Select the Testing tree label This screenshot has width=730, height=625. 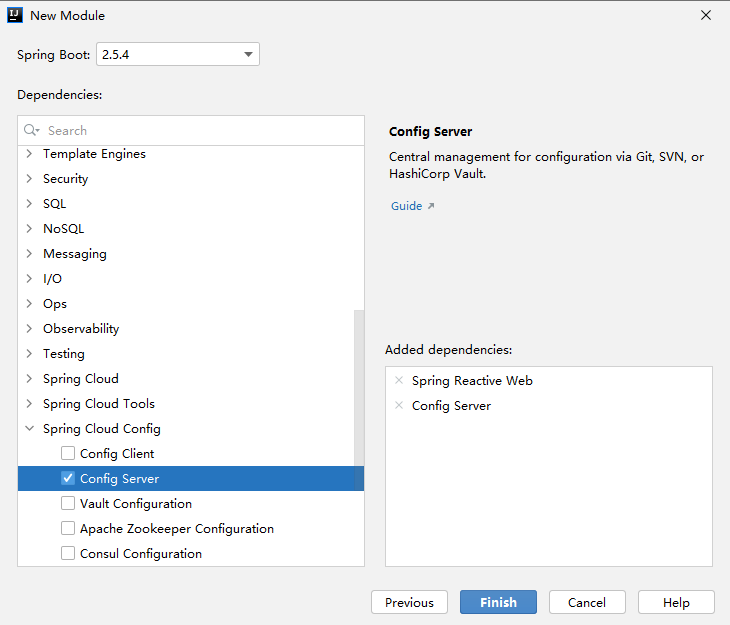coord(64,353)
